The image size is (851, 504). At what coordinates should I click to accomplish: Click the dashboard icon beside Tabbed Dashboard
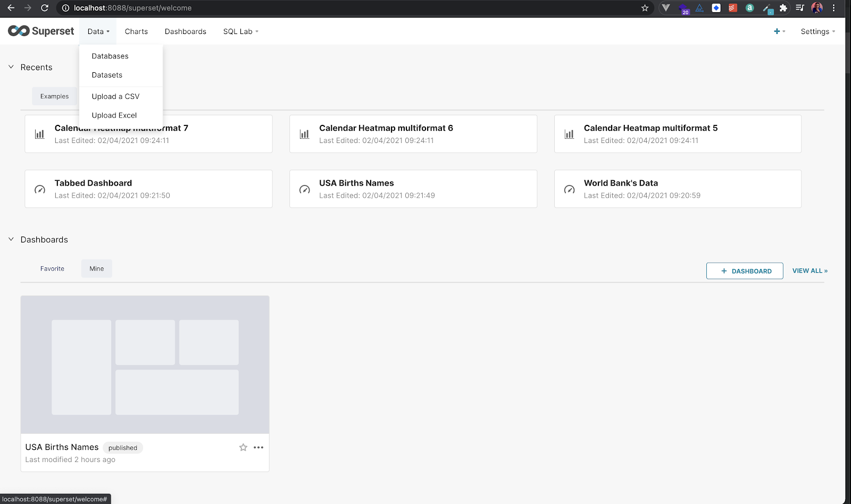[39, 189]
